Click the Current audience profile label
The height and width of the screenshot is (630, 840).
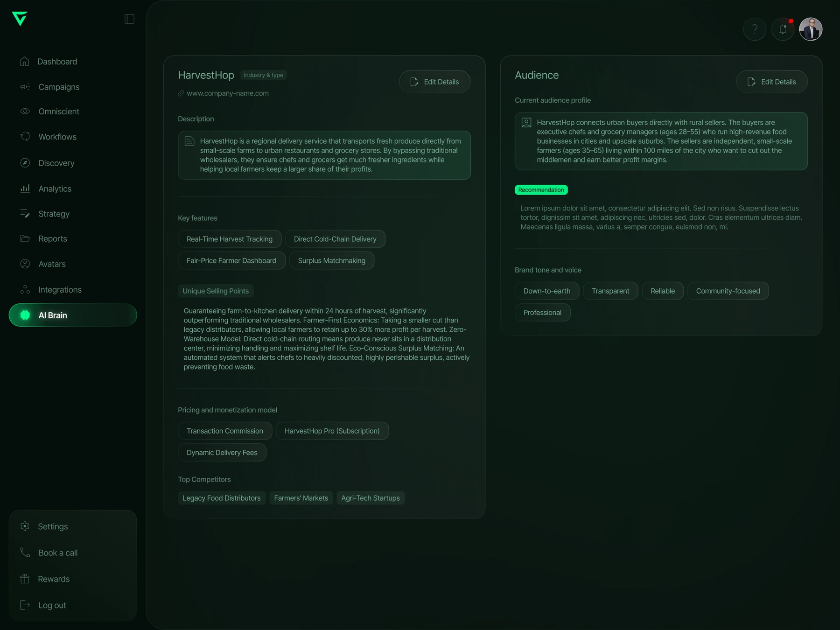click(x=553, y=100)
